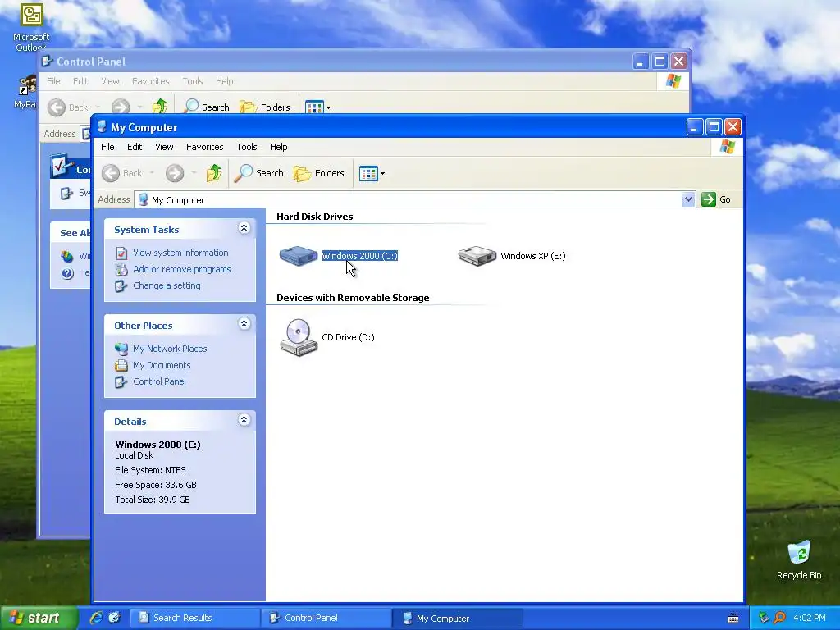
Task: Select the Windows XP (E:) drive icon
Action: point(477,256)
